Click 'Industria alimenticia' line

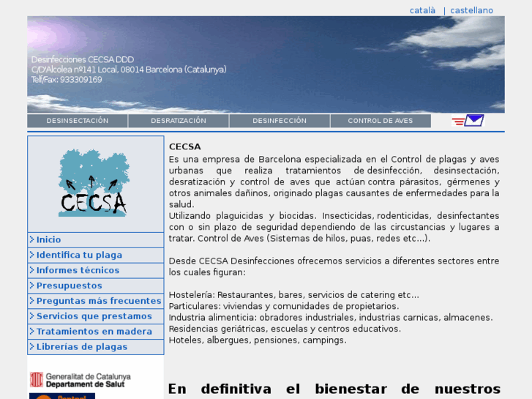tap(331, 318)
